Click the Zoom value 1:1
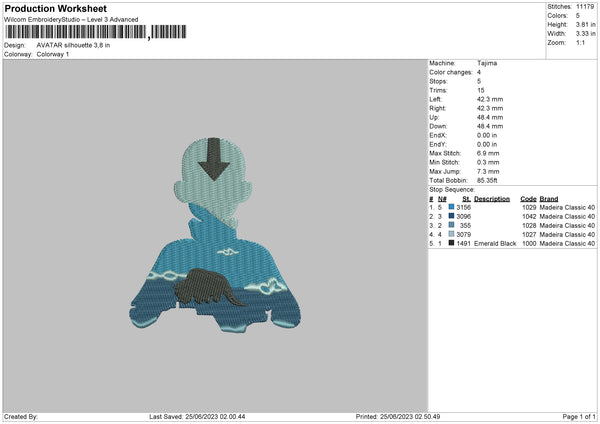 (580, 42)
